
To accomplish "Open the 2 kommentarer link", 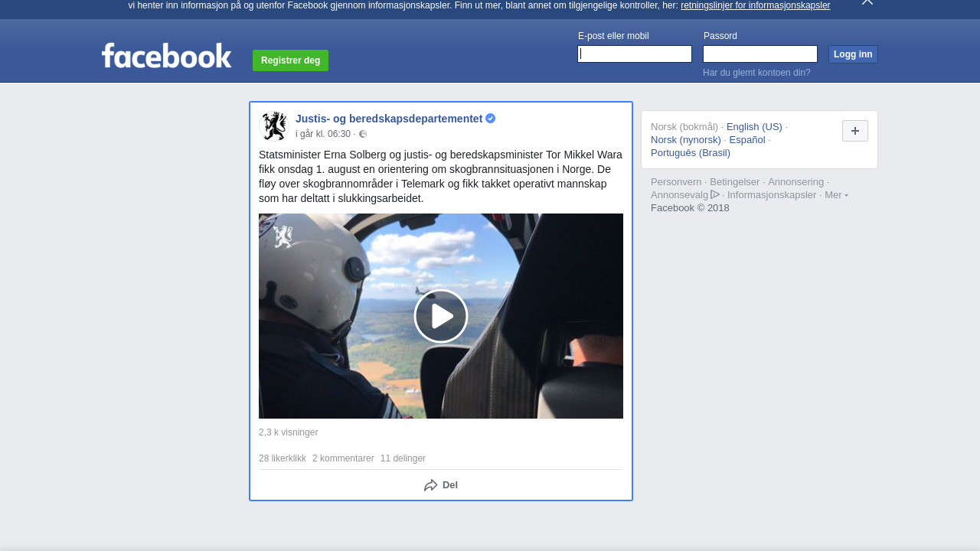I will tap(343, 458).
